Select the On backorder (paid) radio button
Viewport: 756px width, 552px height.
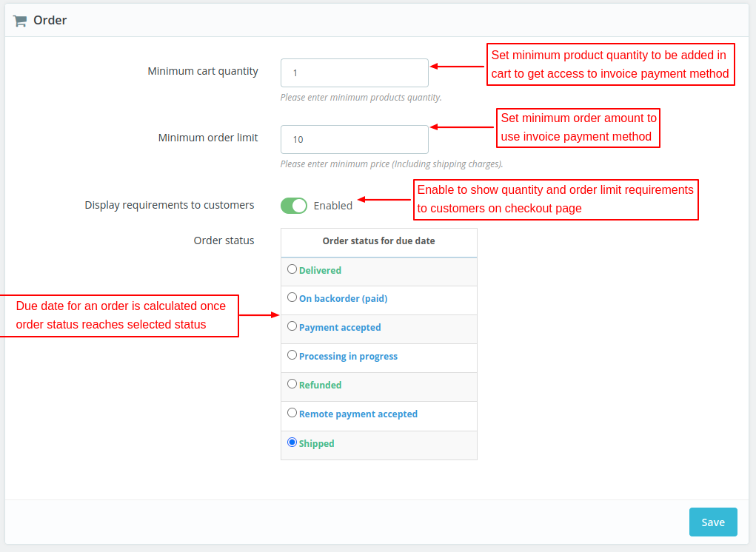[x=292, y=297]
